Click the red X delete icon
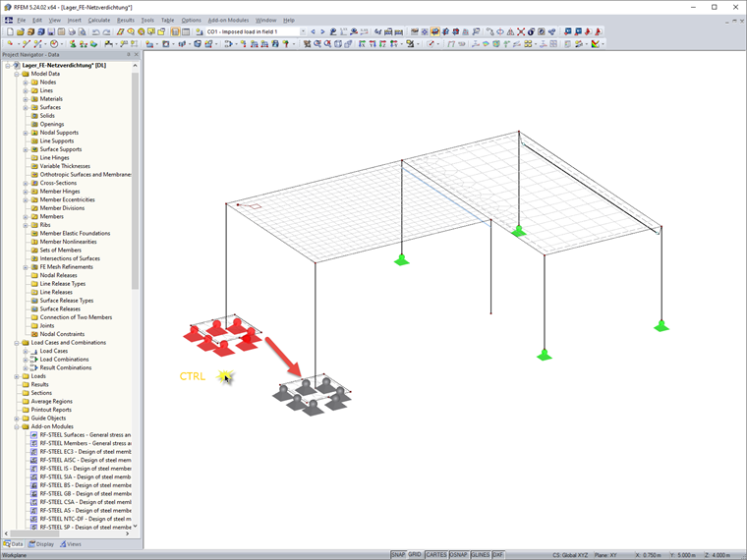 [521, 31]
